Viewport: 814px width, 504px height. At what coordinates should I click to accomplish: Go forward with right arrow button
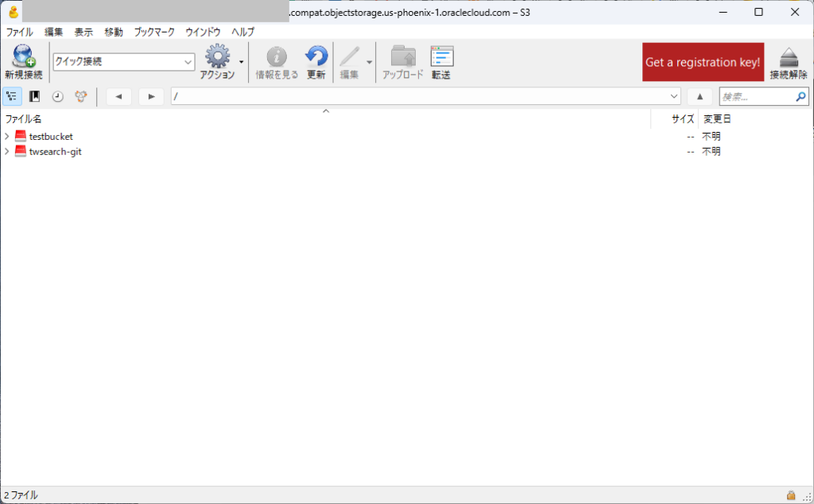(151, 96)
